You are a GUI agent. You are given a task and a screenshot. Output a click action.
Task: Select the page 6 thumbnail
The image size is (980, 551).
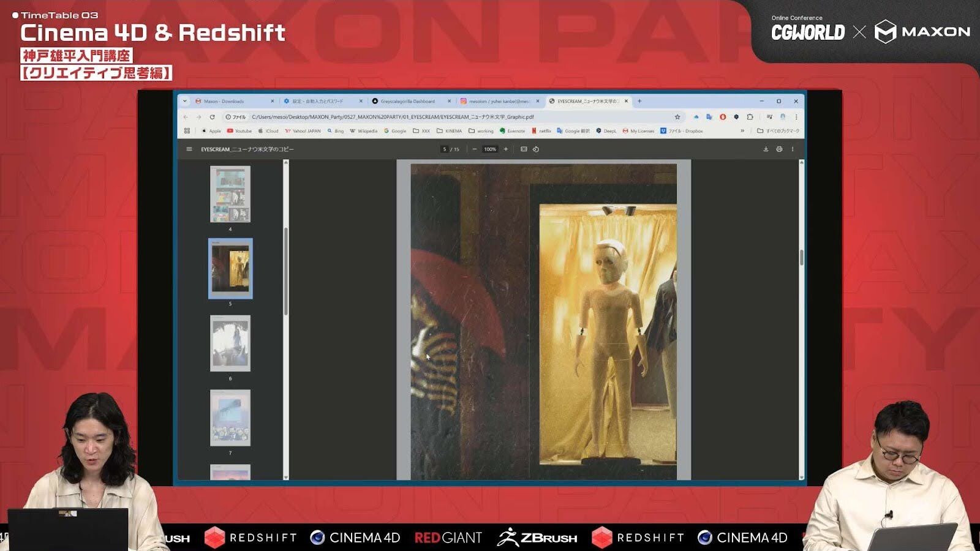tap(230, 343)
